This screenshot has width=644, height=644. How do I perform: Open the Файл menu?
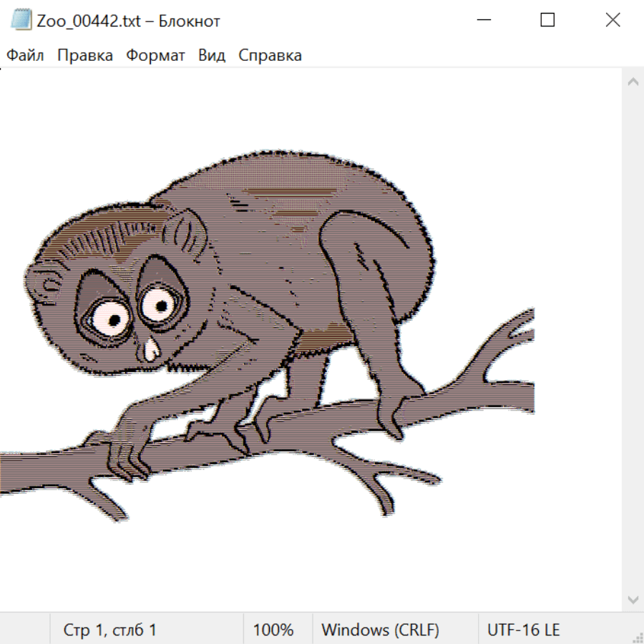[x=25, y=56]
